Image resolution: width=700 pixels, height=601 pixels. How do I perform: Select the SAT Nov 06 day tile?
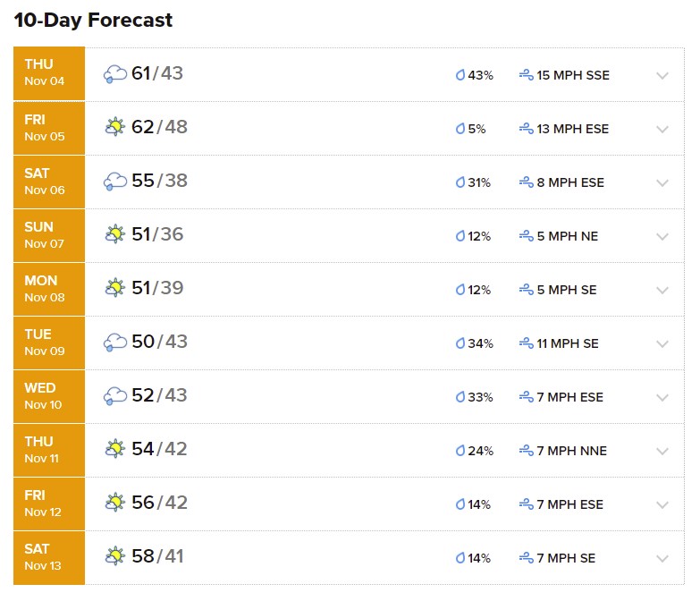click(49, 182)
